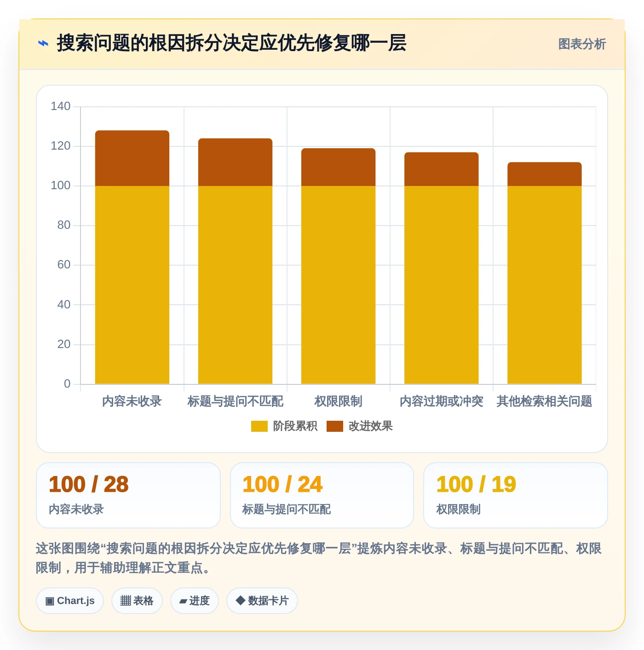The width and height of the screenshot is (644, 650).
Task: Click the brown bar segment for 内容过期或冲突
Action: pos(441,169)
